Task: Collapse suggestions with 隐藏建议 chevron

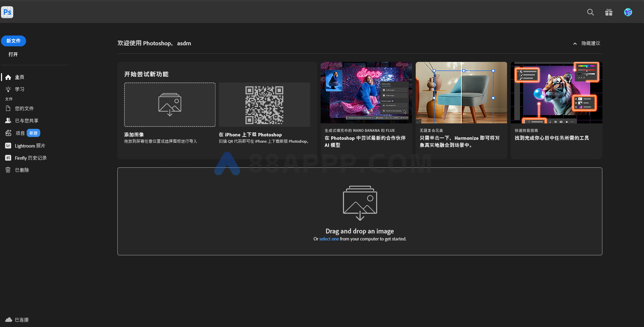Action: (x=575, y=44)
